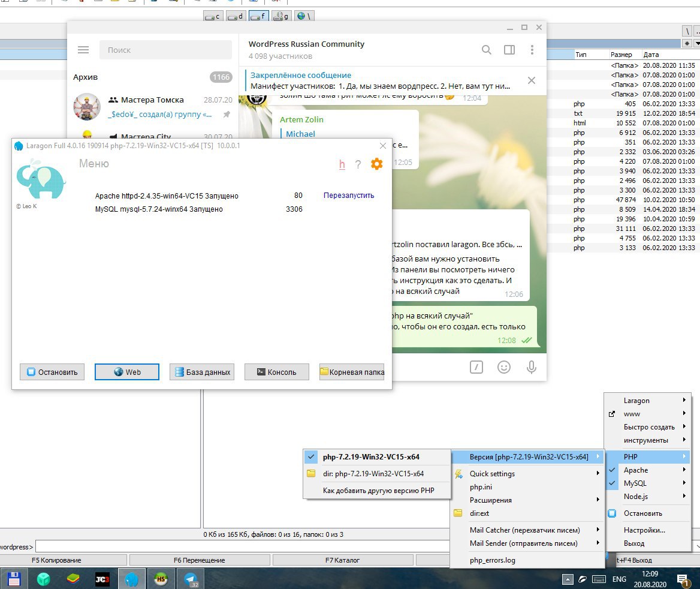The height and width of the screenshot is (589, 700).
Task: Click the Artem Zolin sender name
Action: point(301,119)
